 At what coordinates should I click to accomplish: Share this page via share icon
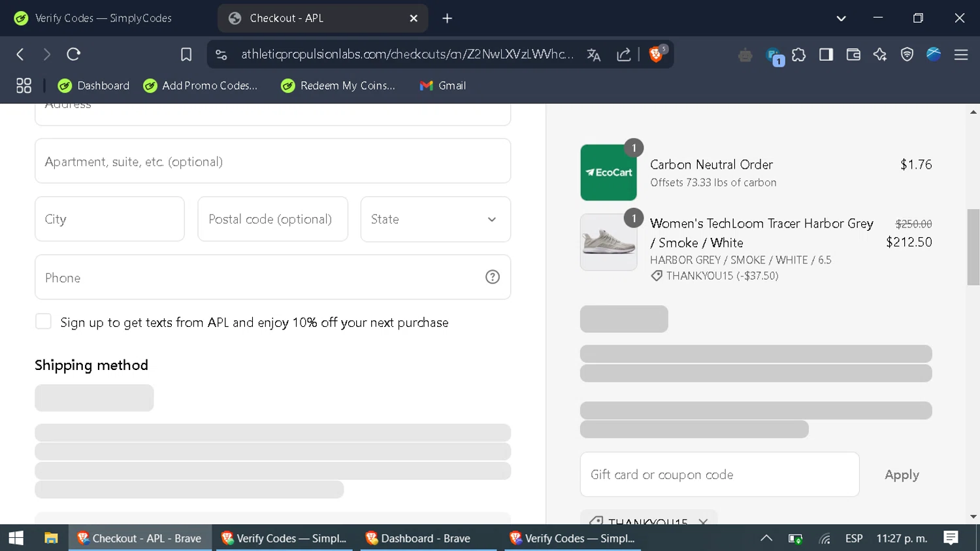click(624, 54)
